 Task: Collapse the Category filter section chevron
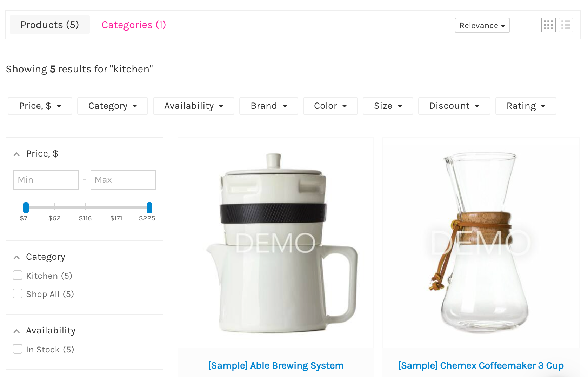(16, 257)
